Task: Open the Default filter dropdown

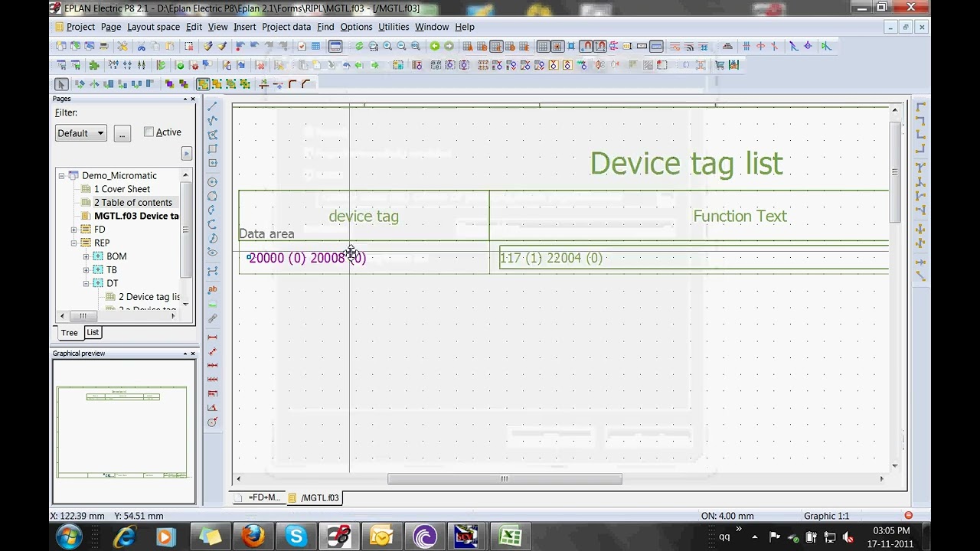Action: click(80, 133)
